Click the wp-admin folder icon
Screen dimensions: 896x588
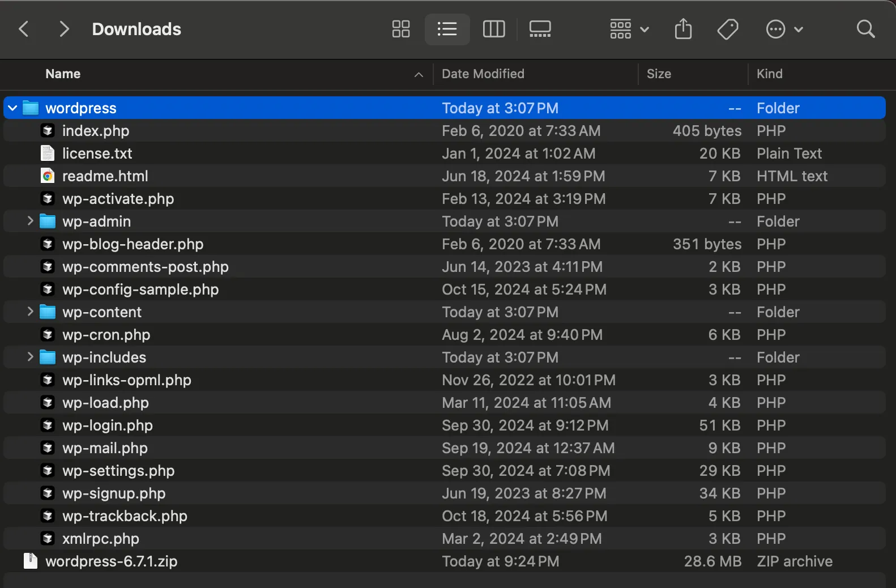pyautogui.click(x=48, y=221)
